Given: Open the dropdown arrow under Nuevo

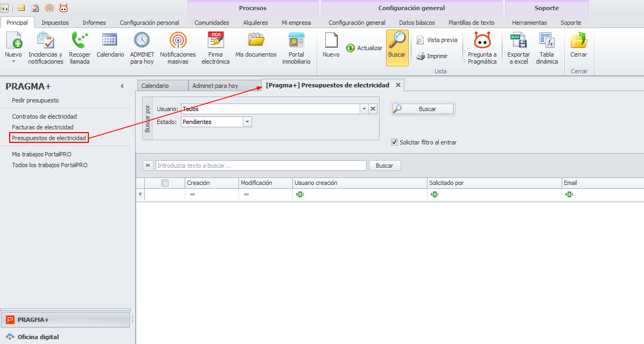Looking at the screenshot, I should click(13, 61).
